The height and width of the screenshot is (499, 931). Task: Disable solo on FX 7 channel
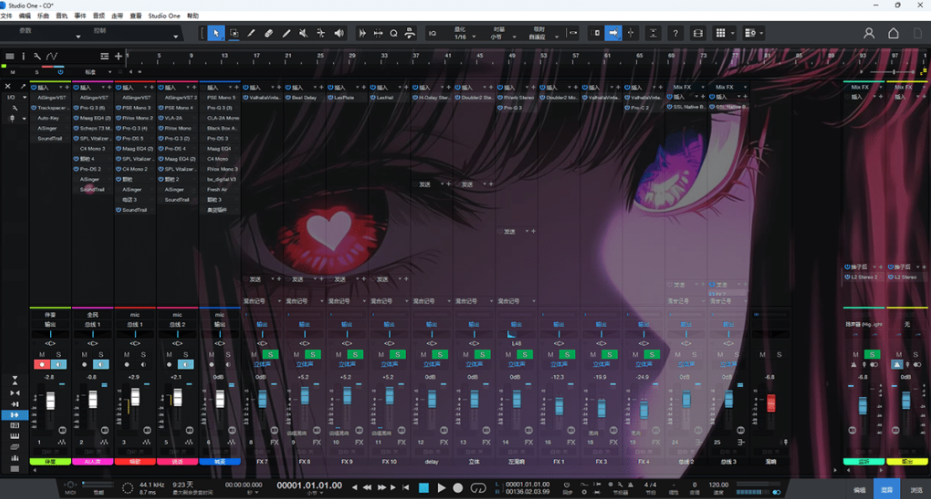click(x=270, y=355)
